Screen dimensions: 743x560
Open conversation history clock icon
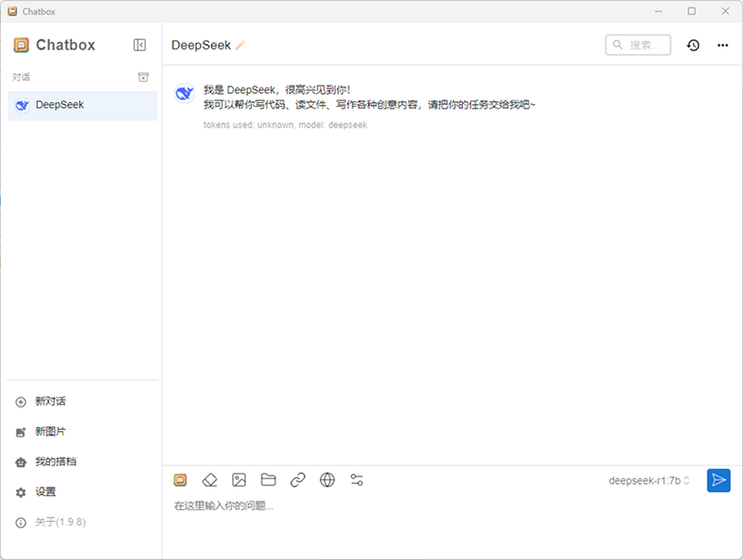(693, 45)
